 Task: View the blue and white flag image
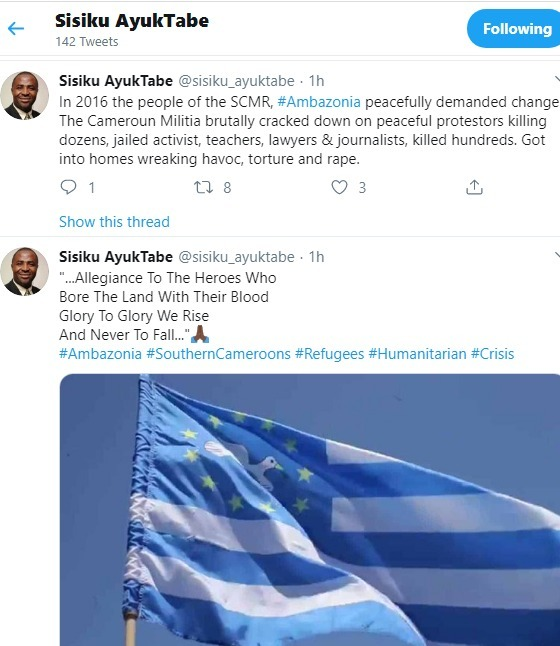[310, 510]
